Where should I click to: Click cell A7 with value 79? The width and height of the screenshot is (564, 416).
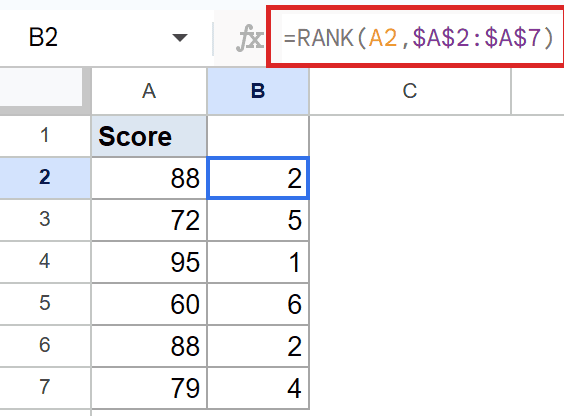[x=149, y=388]
